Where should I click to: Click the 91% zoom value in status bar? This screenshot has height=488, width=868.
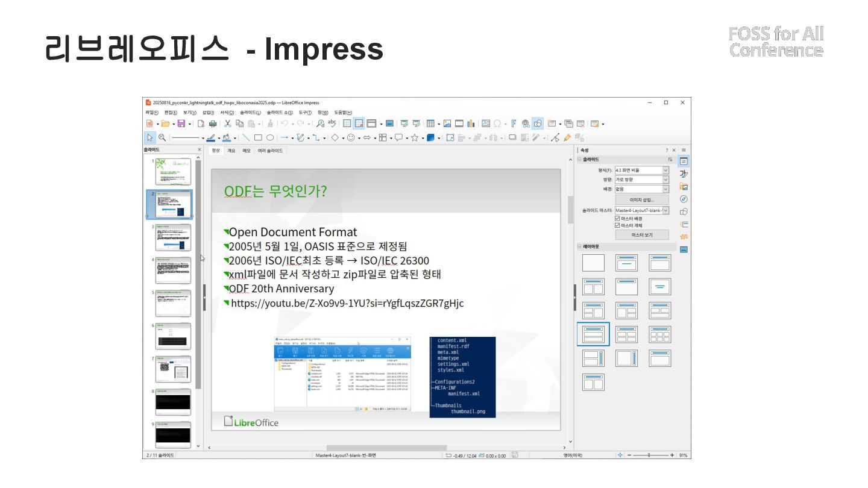point(683,455)
